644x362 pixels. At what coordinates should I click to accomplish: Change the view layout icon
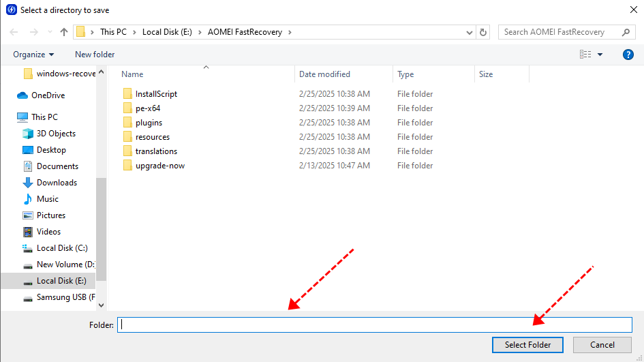[585, 55]
